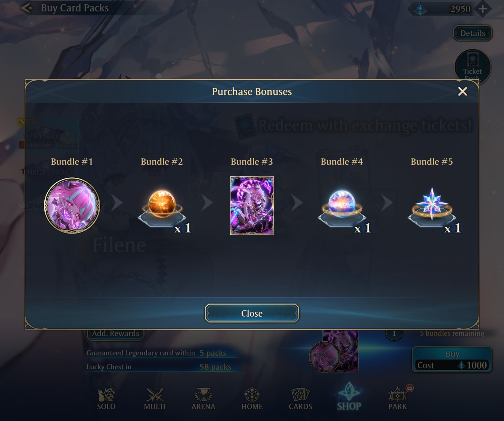The height and width of the screenshot is (421, 504).
Task: Select the SHOP tab
Action: click(x=349, y=396)
